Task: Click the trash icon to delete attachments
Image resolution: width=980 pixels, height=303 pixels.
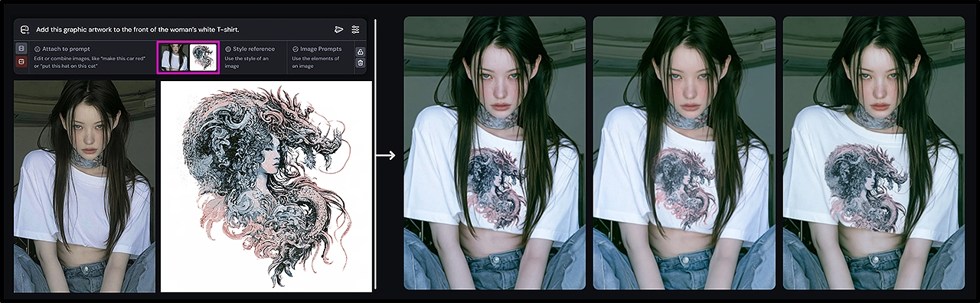Action: coord(360,63)
